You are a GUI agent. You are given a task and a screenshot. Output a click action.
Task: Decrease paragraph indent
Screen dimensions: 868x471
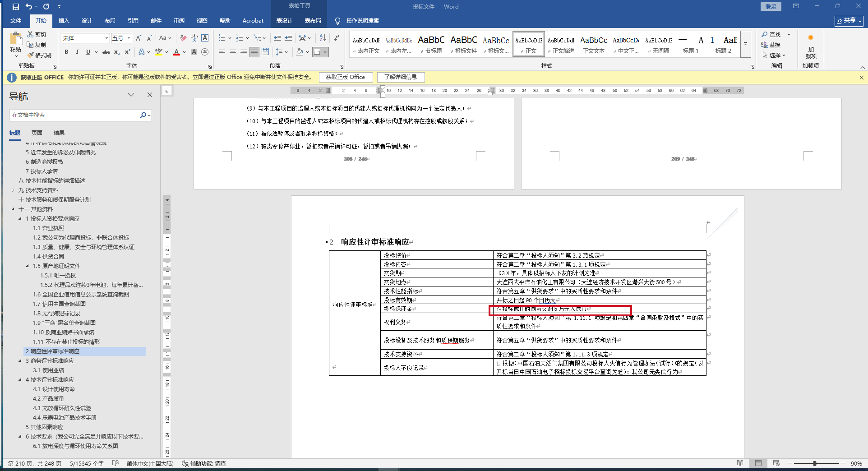277,38
